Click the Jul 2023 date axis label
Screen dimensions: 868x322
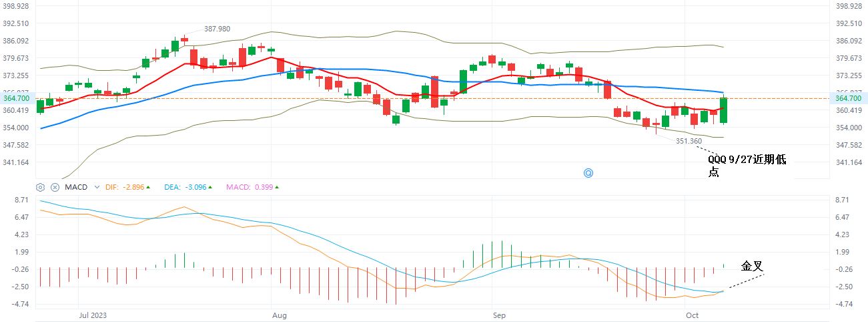[x=93, y=315]
